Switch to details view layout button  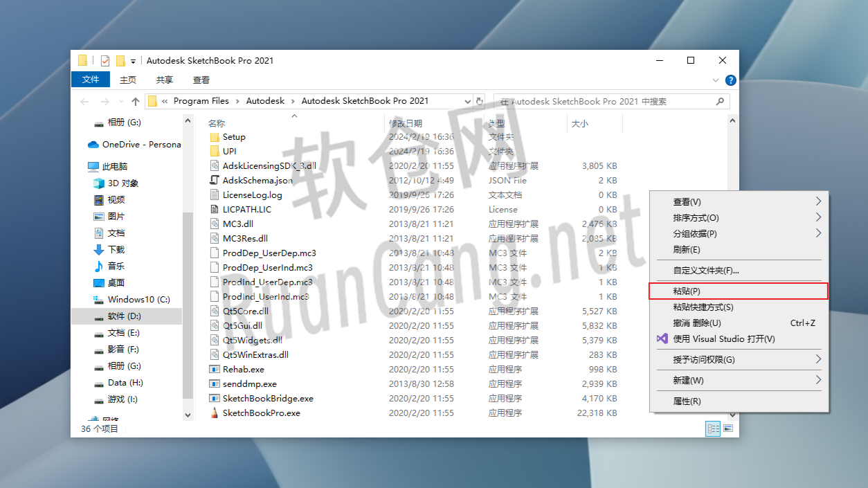pyautogui.click(x=713, y=428)
